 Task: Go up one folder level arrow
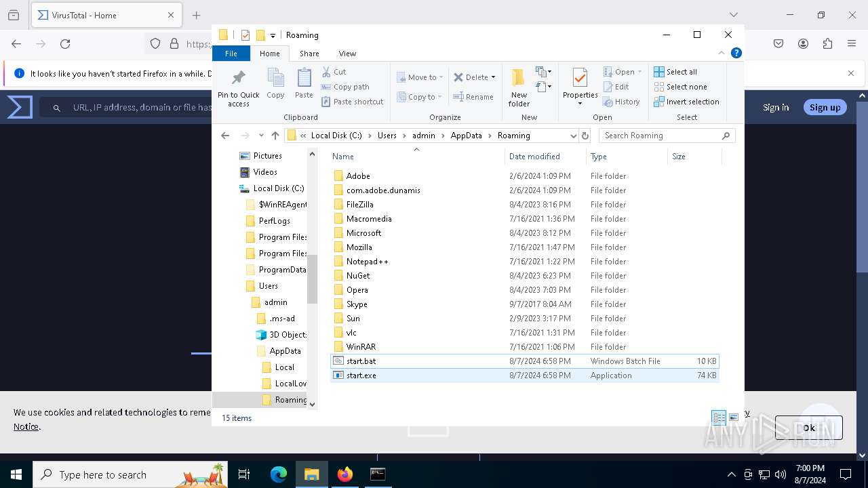(275, 136)
